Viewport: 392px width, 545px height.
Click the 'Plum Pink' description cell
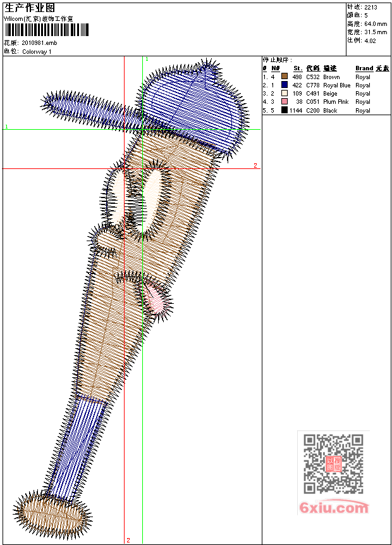336,102
